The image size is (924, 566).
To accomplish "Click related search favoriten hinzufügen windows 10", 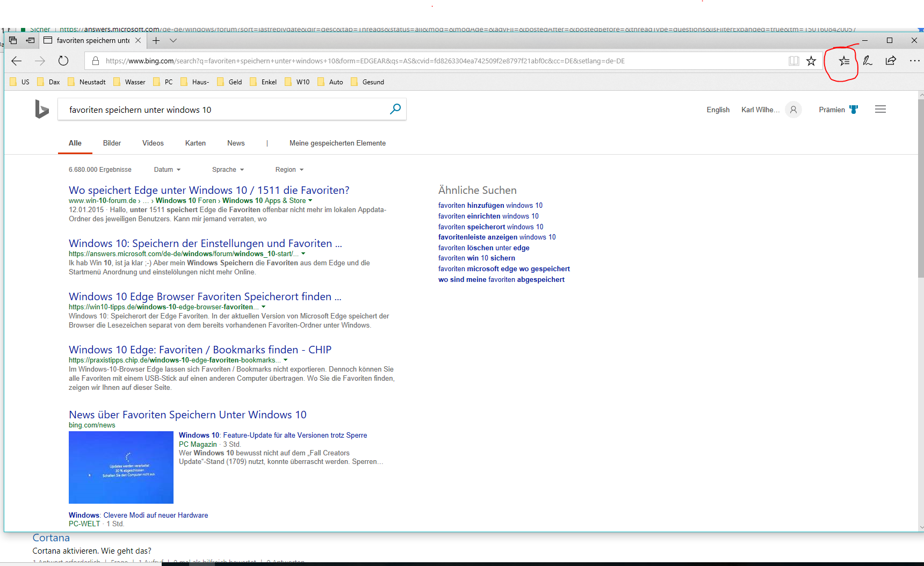I will coord(490,205).
